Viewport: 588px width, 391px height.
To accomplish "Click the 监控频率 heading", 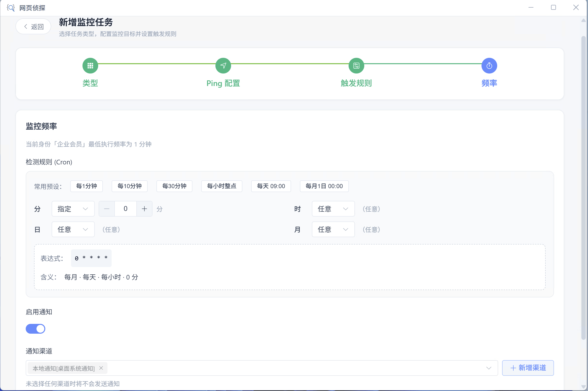I will pos(41,126).
